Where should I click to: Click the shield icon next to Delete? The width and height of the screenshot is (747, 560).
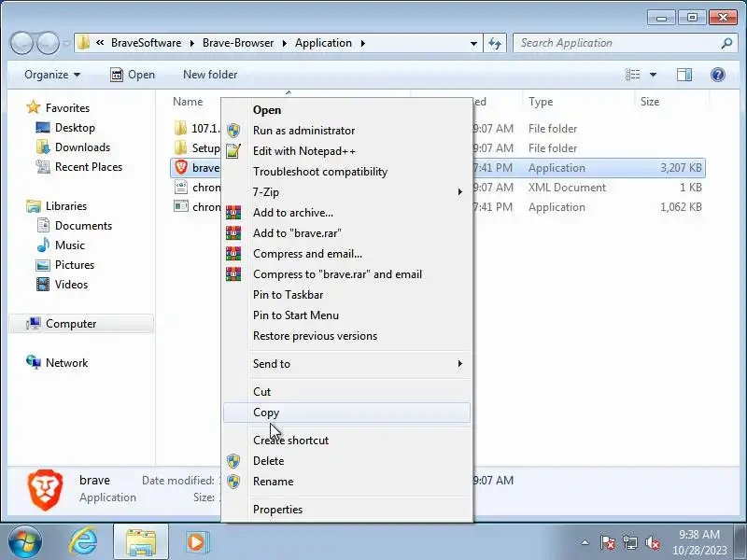[233, 461]
